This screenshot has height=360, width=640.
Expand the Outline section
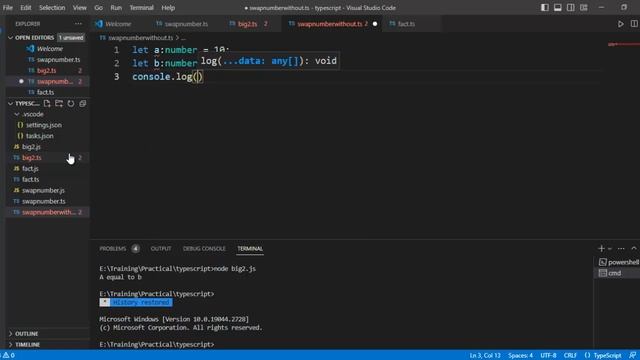coord(11,333)
